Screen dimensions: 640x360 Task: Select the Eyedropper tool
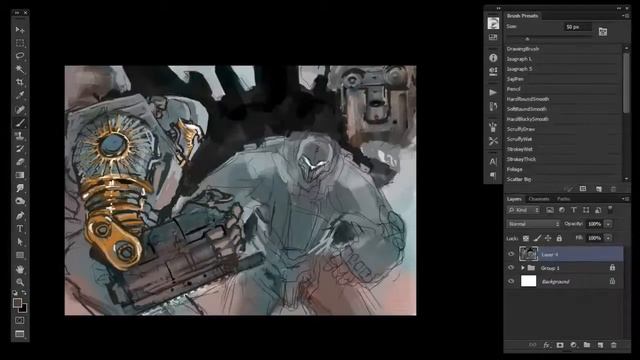[x=20, y=96]
